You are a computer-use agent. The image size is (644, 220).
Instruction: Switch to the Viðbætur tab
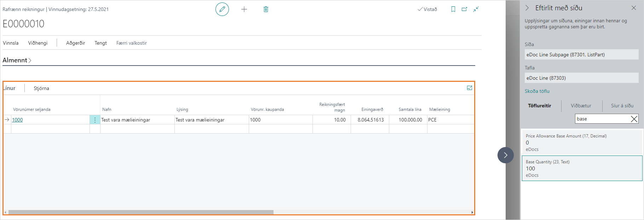point(581,106)
